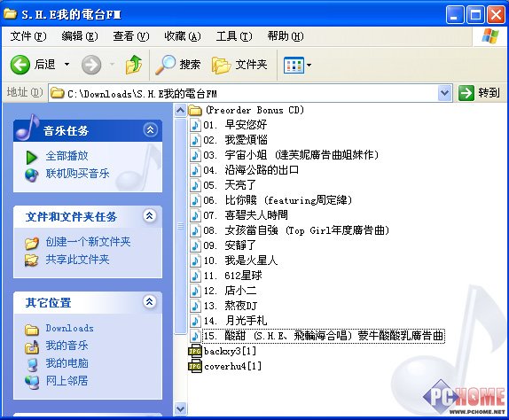Click music icon of 14. 月光手札
The height and width of the screenshot is (420, 509).
[x=195, y=321]
